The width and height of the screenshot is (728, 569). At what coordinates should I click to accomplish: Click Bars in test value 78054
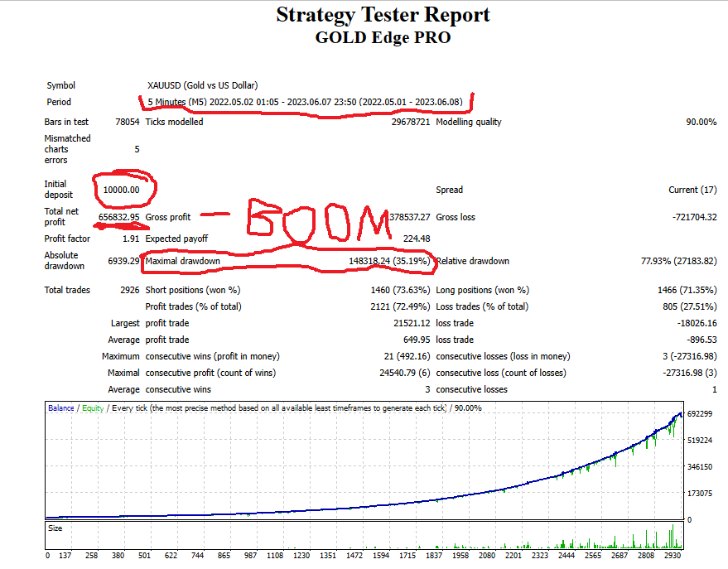(x=128, y=122)
